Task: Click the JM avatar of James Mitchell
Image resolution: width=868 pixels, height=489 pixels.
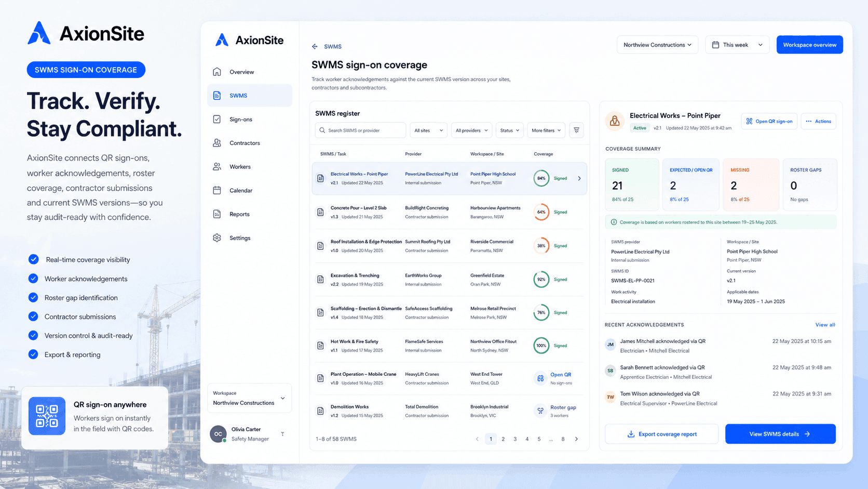Action: click(611, 345)
